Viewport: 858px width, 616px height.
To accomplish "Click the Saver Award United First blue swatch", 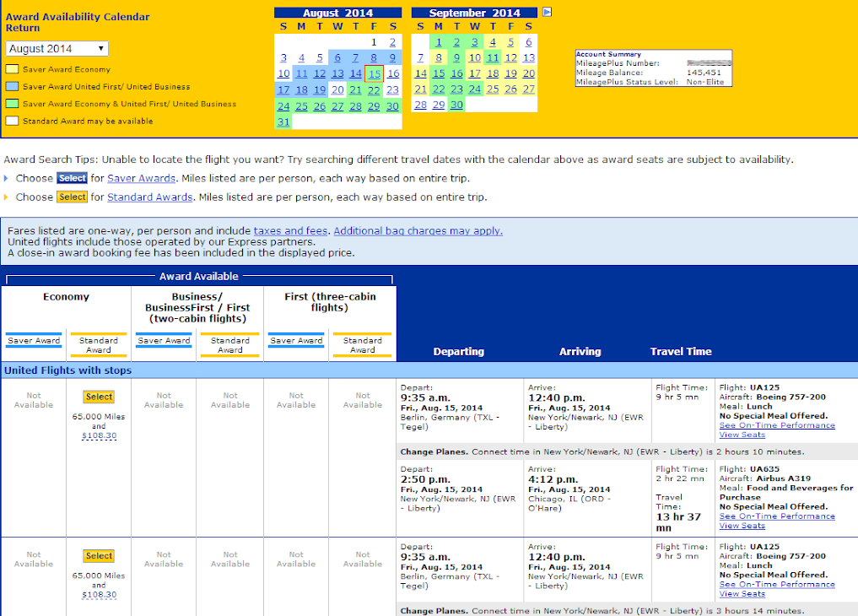I will (12, 86).
